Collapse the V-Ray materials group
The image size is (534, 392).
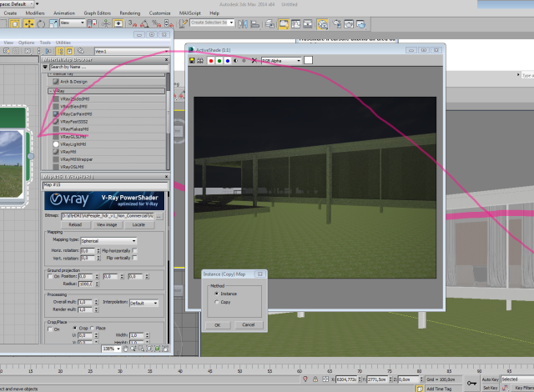point(51,91)
